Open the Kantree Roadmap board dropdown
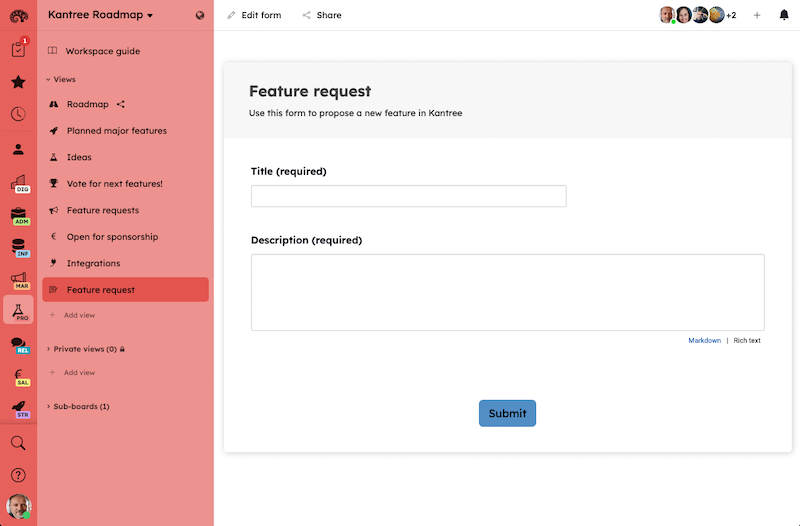The height and width of the screenshot is (526, 800). click(101, 15)
